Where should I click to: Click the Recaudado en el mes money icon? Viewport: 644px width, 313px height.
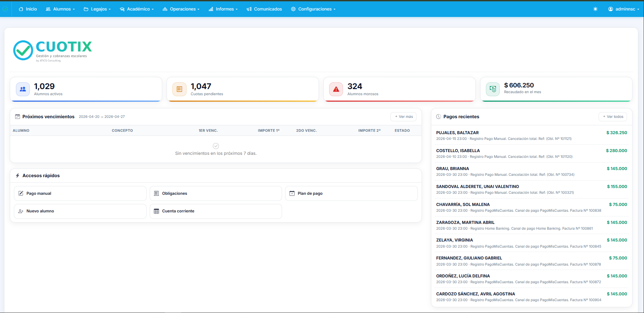[493, 89]
